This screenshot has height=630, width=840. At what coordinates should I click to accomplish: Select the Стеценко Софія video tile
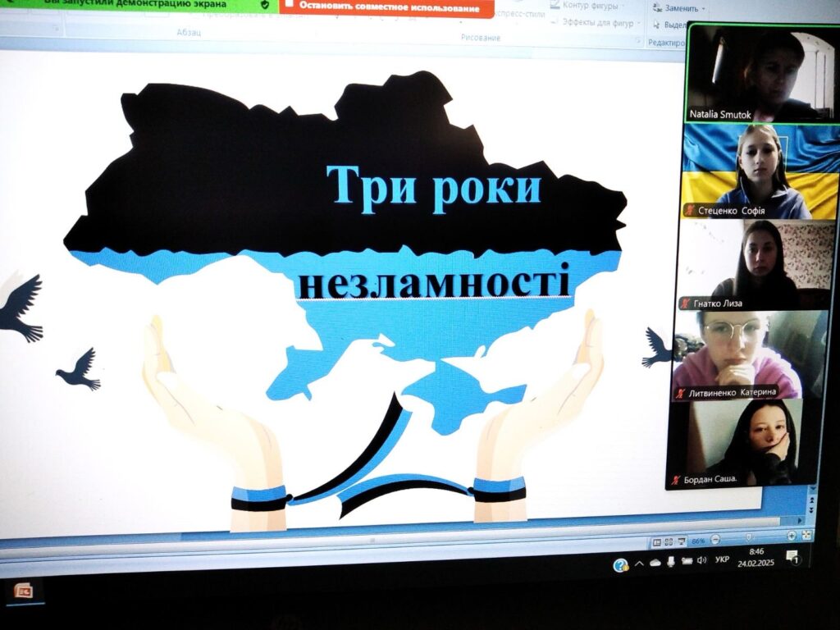[x=760, y=171]
